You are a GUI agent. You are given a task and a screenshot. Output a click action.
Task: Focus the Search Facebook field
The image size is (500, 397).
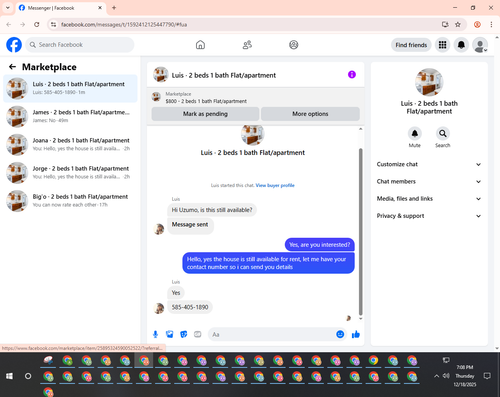click(80, 45)
